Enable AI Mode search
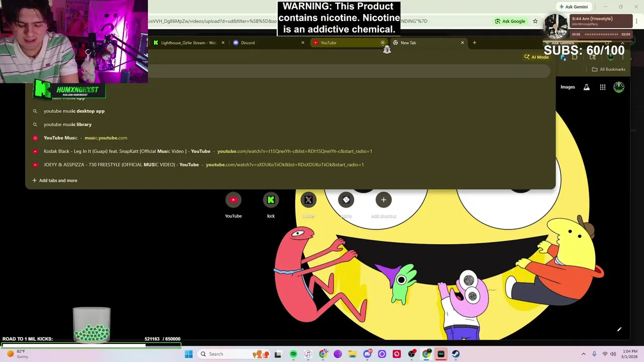The image size is (644, 362). point(536,57)
